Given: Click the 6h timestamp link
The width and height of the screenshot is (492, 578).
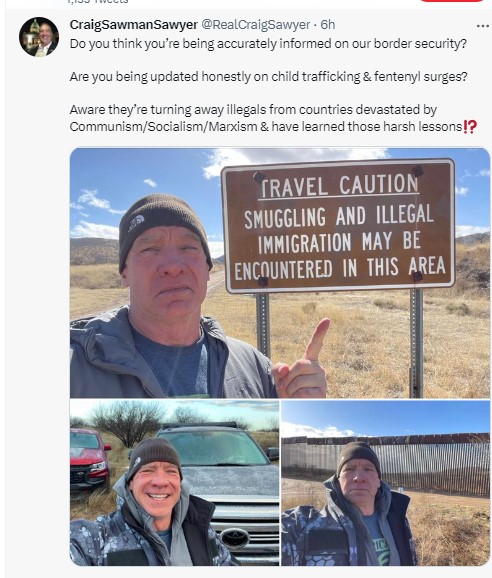Looking at the screenshot, I should click(328, 25).
